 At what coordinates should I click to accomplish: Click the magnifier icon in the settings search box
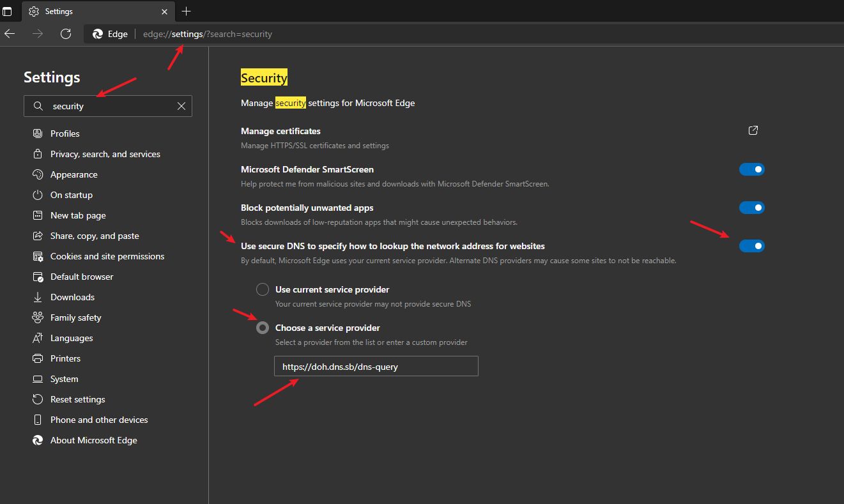pyautogui.click(x=38, y=106)
